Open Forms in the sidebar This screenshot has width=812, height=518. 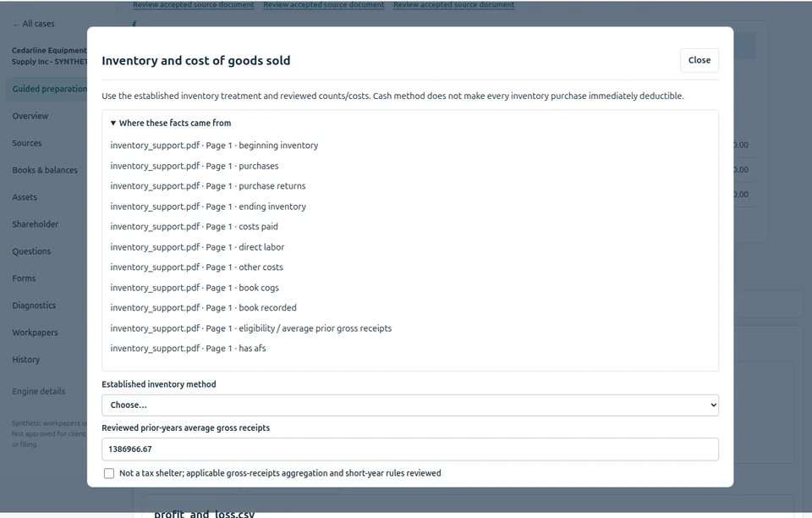[x=24, y=278]
